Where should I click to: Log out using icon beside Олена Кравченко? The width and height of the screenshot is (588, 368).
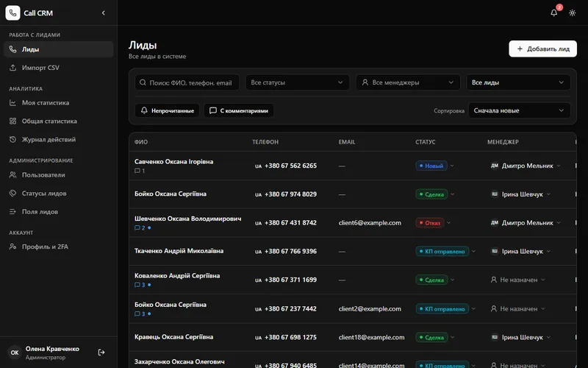click(x=101, y=353)
